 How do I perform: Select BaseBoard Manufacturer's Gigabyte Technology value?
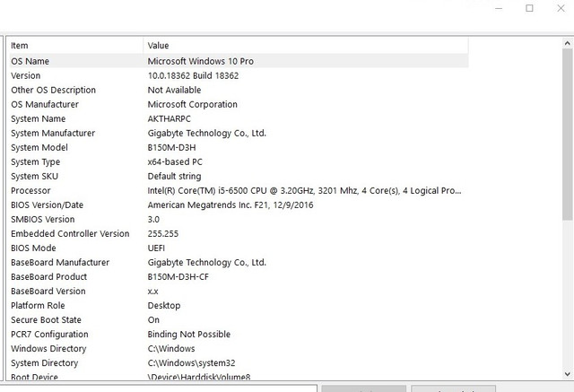[207, 263]
